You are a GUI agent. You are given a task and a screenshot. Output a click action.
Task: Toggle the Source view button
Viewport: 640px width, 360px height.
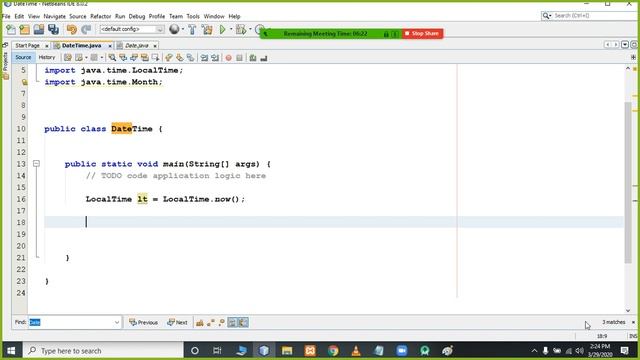point(23,58)
